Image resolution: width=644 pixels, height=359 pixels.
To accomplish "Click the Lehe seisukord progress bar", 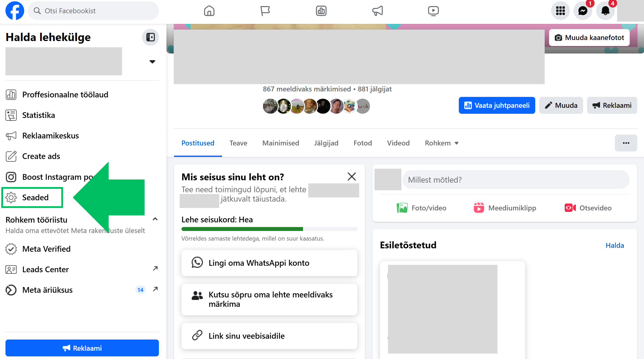I will 269,229.
